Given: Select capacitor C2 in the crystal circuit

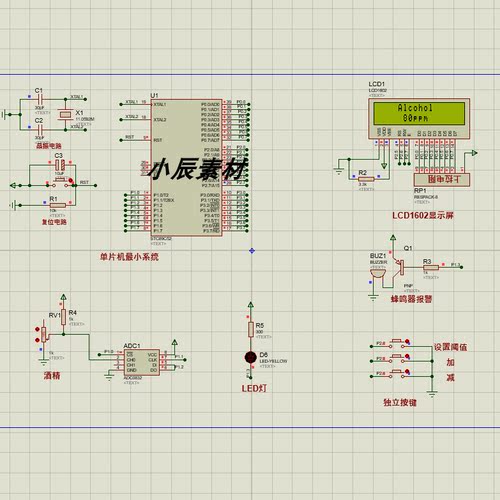Looking at the screenshot, I should [x=40, y=129].
